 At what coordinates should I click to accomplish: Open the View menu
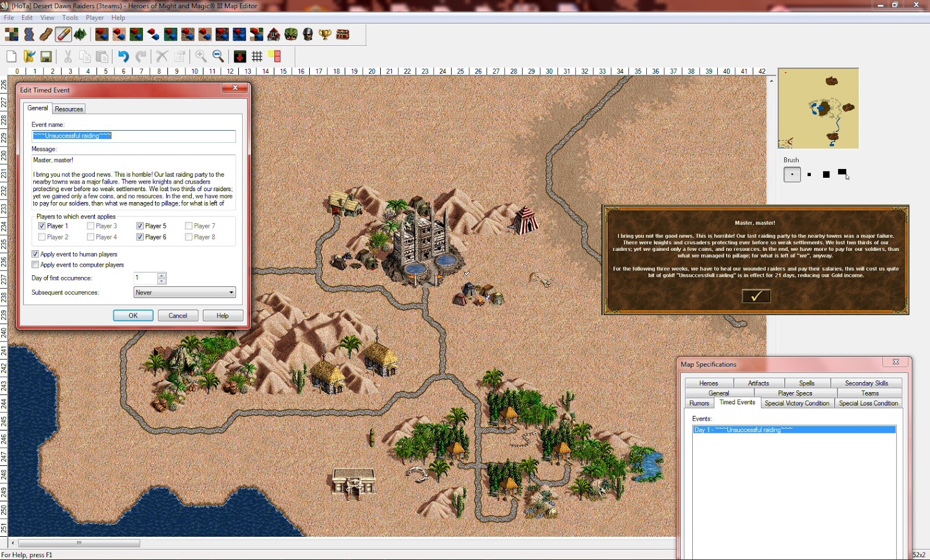pyautogui.click(x=48, y=18)
